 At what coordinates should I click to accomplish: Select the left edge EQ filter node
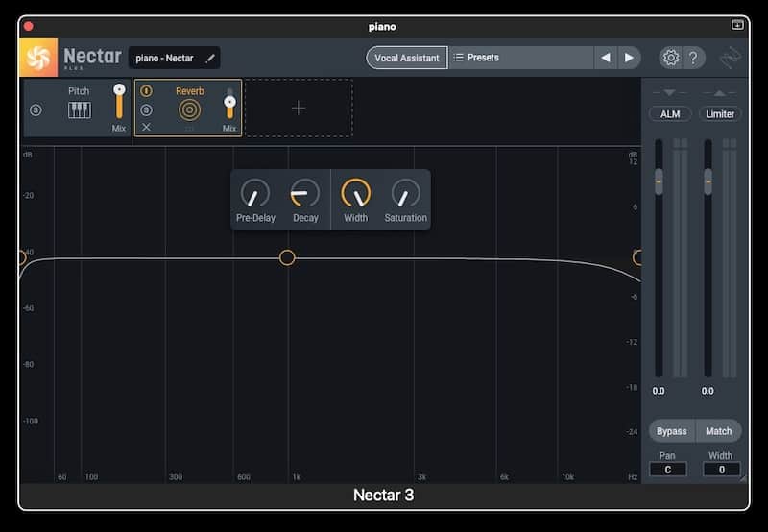[x=21, y=257]
